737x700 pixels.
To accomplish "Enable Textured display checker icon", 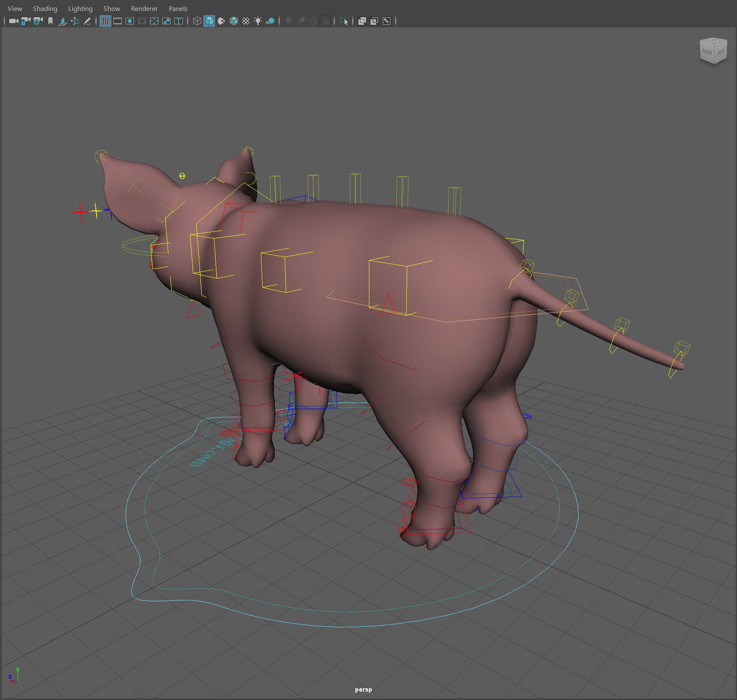I will click(246, 21).
